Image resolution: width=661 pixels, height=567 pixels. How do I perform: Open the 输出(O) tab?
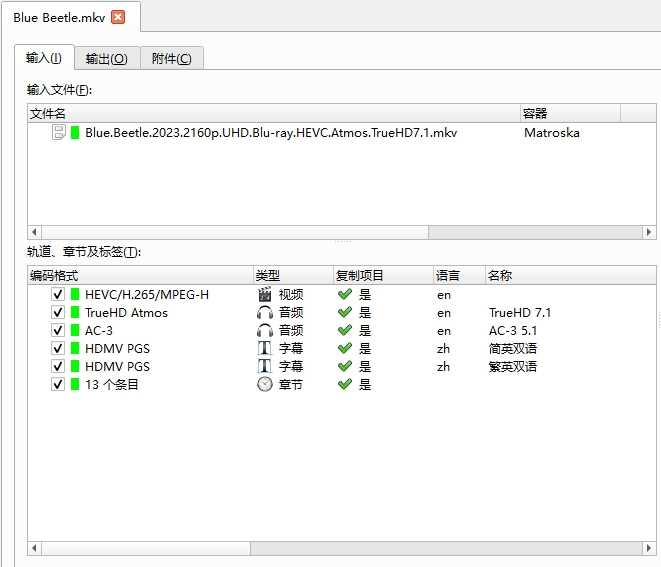pyautogui.click(x=107, y=59)
